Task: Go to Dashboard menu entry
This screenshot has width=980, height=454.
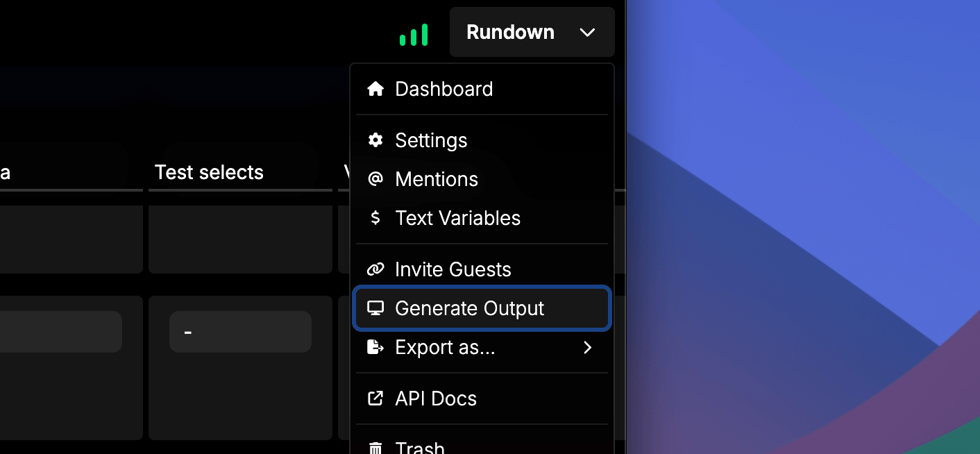Action: (x=482, y=89)
